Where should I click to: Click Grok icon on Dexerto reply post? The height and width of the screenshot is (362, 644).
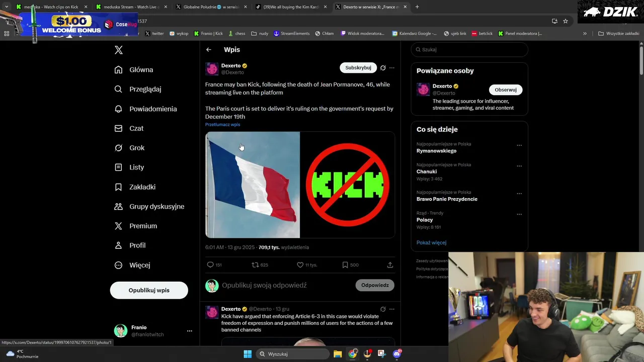[x=383, y=309]
